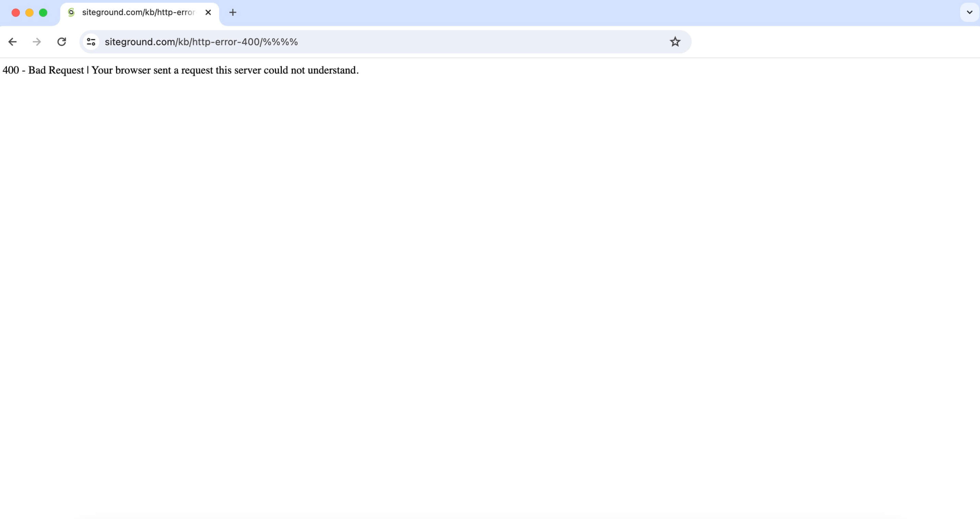Click the browser security lock icon
The height and width of the screenshot is (519, 980).
point(91,41)
